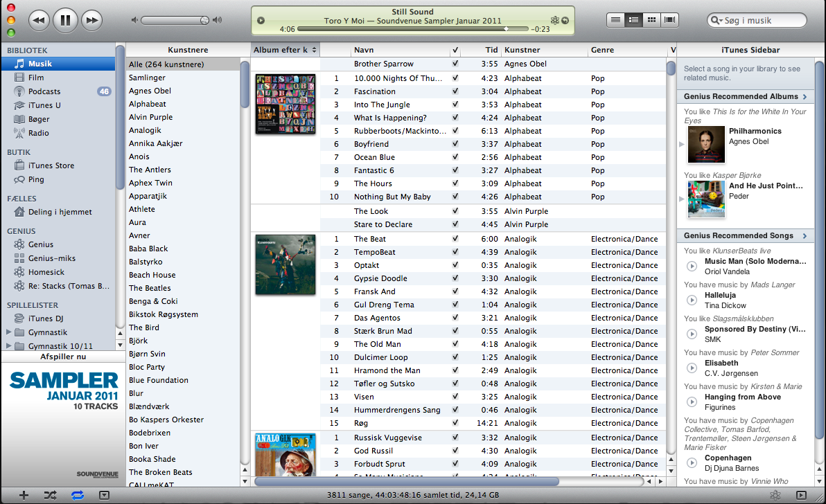
Task: Expand Genius Recommended Songs arrow
Action: click(x=805, y=235)
